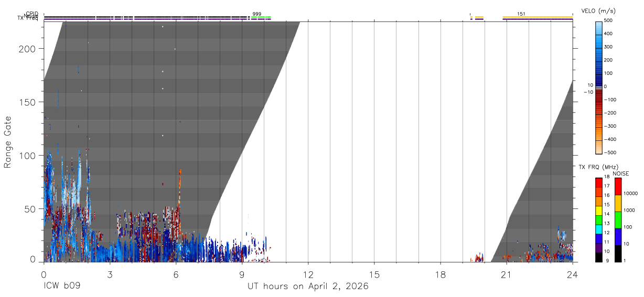Pick the cyan segment of TX FRQ bar
Image resolution: width=644 pixels, height=297 pixels.
[598, 229]
